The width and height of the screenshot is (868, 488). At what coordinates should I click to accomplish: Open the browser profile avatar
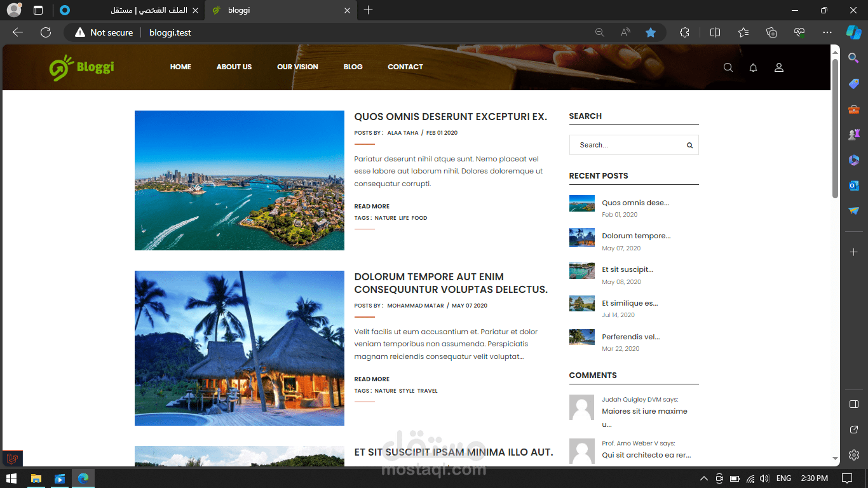tap(14, 10)
